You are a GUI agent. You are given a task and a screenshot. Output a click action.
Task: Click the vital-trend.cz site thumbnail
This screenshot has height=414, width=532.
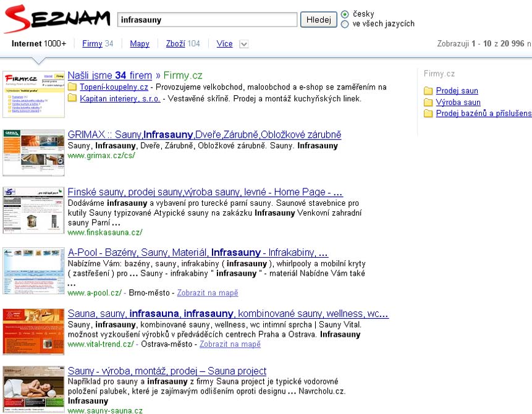(33, 332)
